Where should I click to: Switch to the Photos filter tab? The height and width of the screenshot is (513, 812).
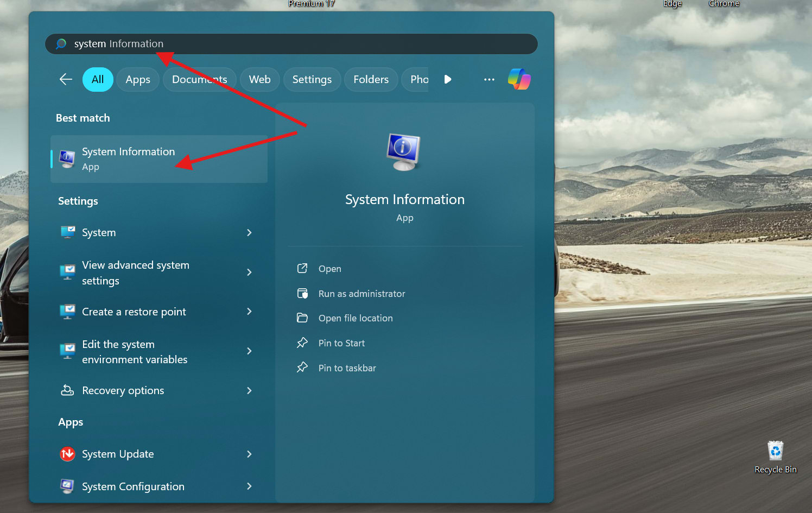415,79
